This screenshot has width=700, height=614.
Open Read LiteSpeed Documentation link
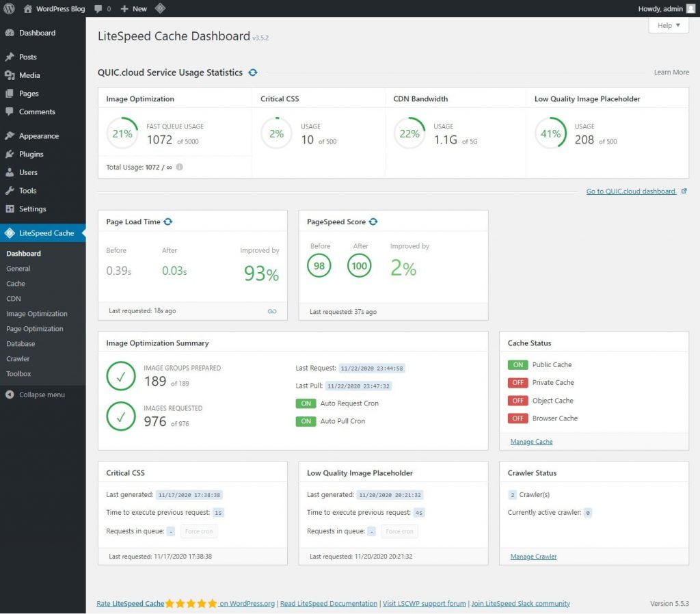pos(329,604)
